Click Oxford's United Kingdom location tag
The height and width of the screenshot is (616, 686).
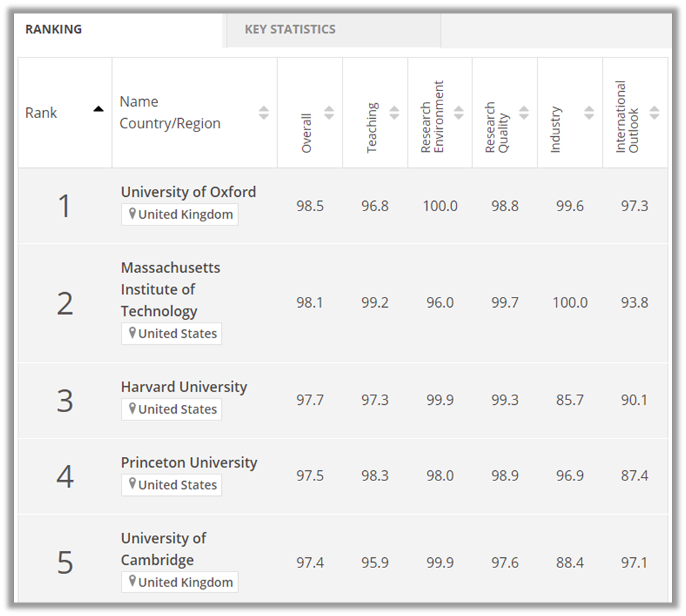pyautogui.click(x=179, y=215)
